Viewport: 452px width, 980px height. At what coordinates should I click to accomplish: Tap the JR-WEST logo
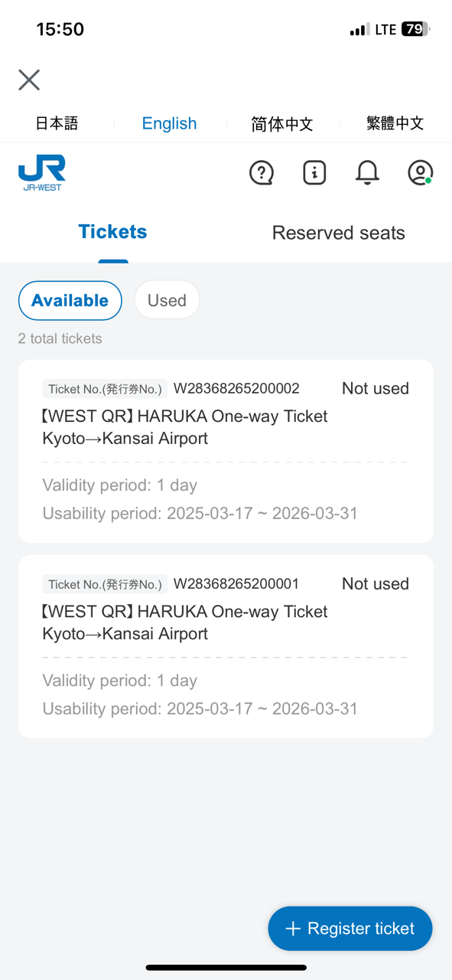[41, 173]
